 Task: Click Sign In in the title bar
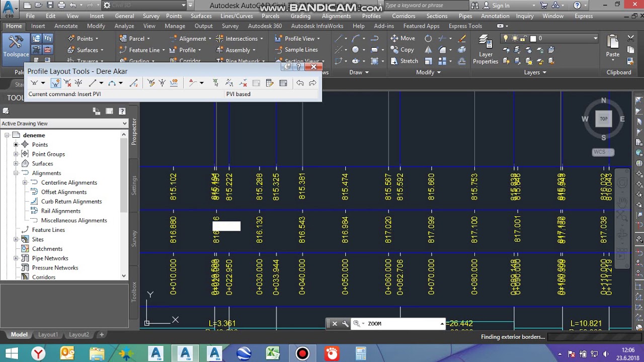coord(501,6)
